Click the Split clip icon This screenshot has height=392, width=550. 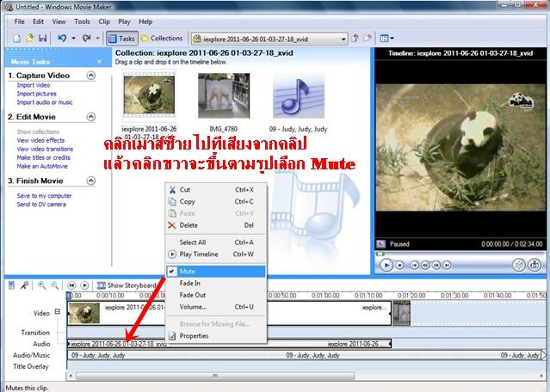click(519, 265)
